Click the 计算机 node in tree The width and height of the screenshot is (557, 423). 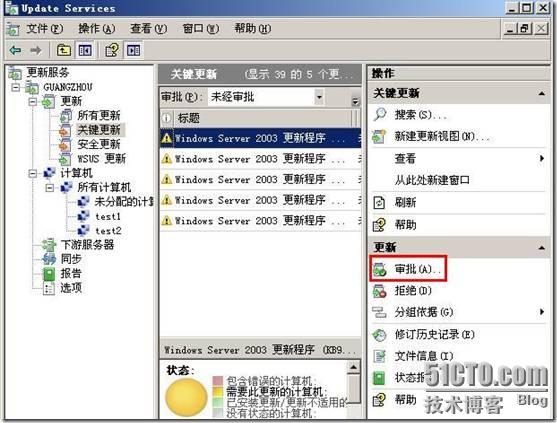coord(76,173)
